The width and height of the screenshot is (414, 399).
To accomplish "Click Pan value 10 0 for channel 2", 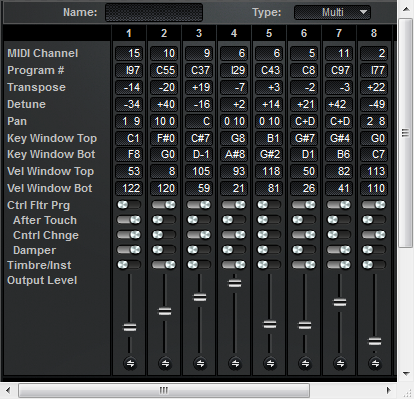I will tap(164, 121).
